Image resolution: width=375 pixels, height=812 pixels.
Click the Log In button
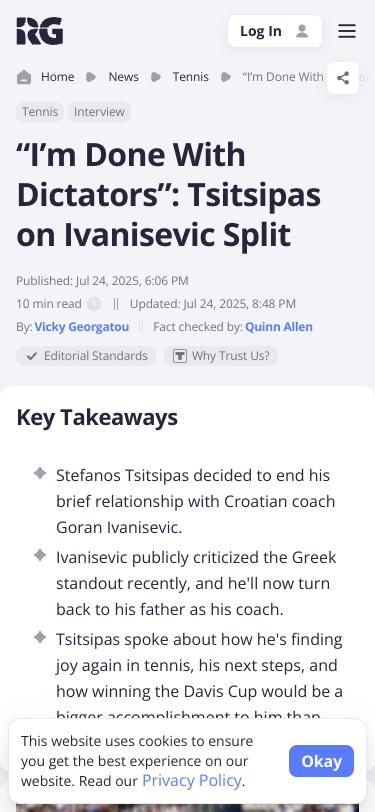tap(275, 31)
